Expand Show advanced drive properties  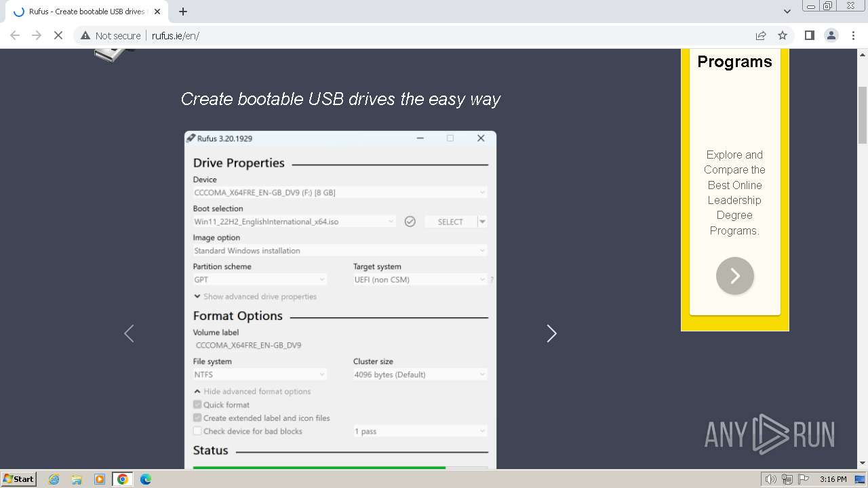pyautogui.click(x=255, y=297)
